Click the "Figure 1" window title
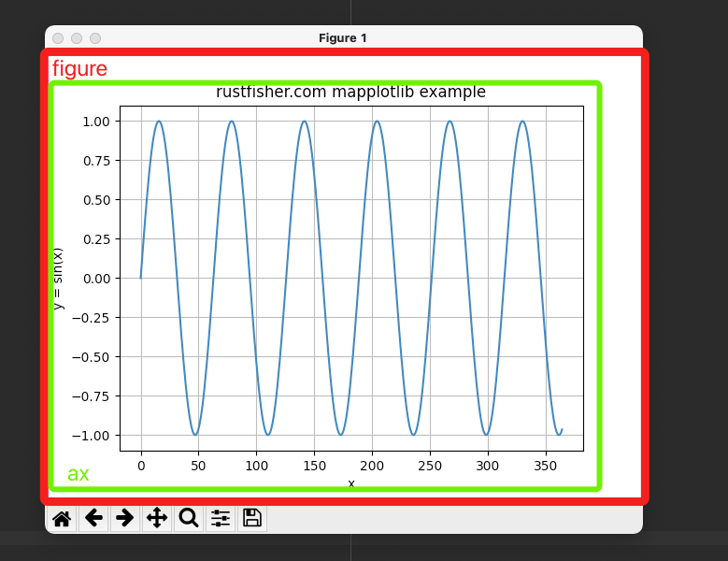This screenshot has height=561, width=728. click(x=343, y=38)
